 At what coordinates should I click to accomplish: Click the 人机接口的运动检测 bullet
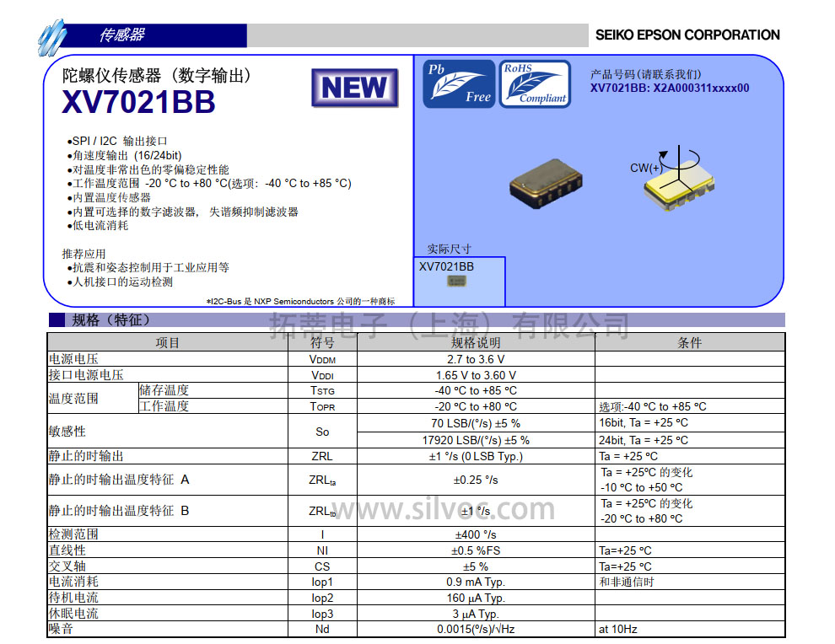(x=120, y=282)
